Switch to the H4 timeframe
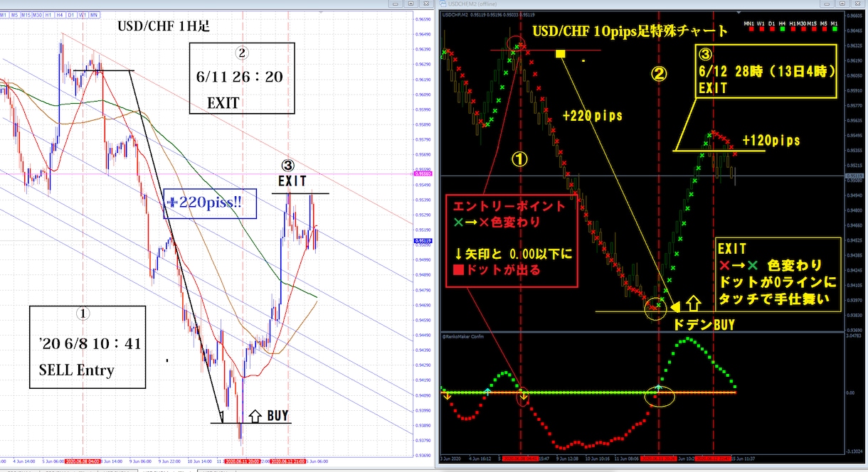Screen dimensions: 868x472 click(x=62, y=14)
